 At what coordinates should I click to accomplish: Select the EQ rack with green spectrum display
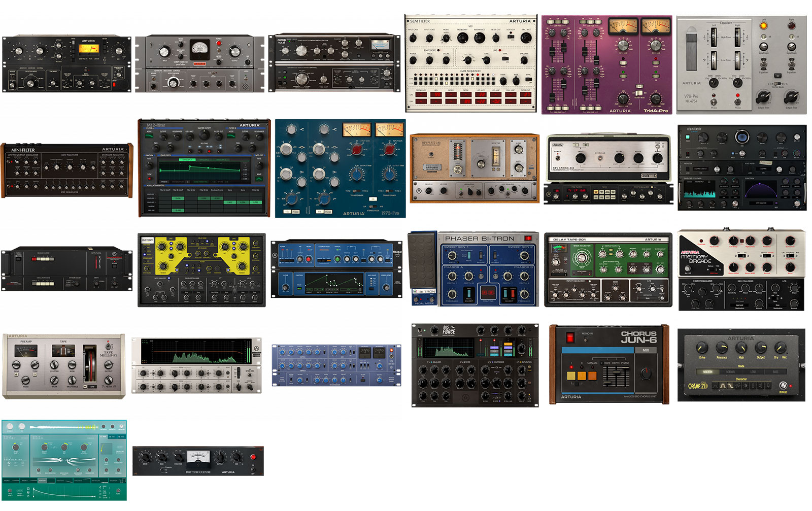(x=197, y=366)
